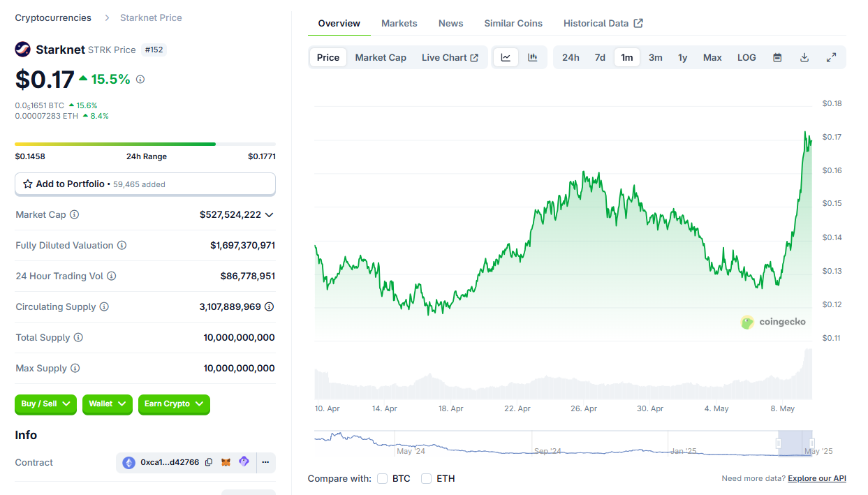
Task: Select the $1,697,370,971 valuation value
Action: (x=242, y=246)
